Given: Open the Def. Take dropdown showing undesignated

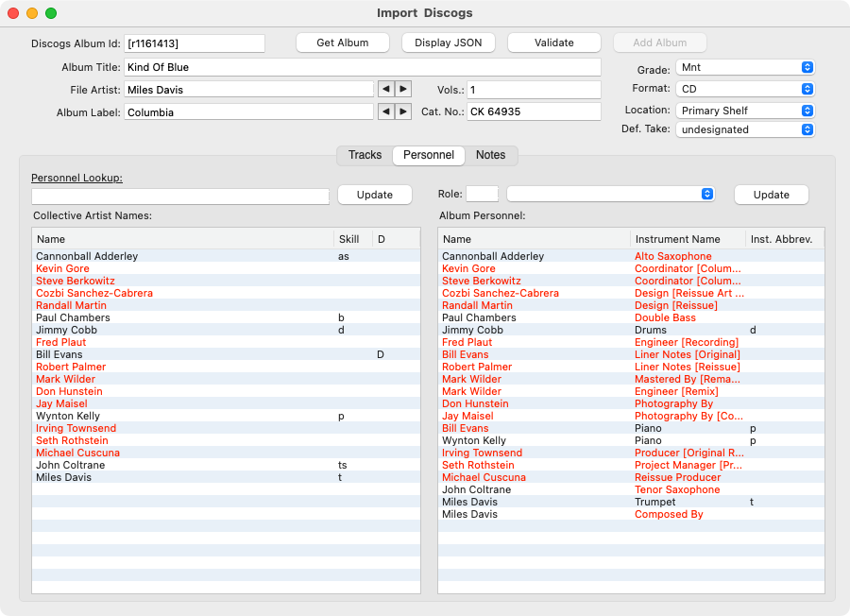Looking at the screenshot, I should point(745,129).
